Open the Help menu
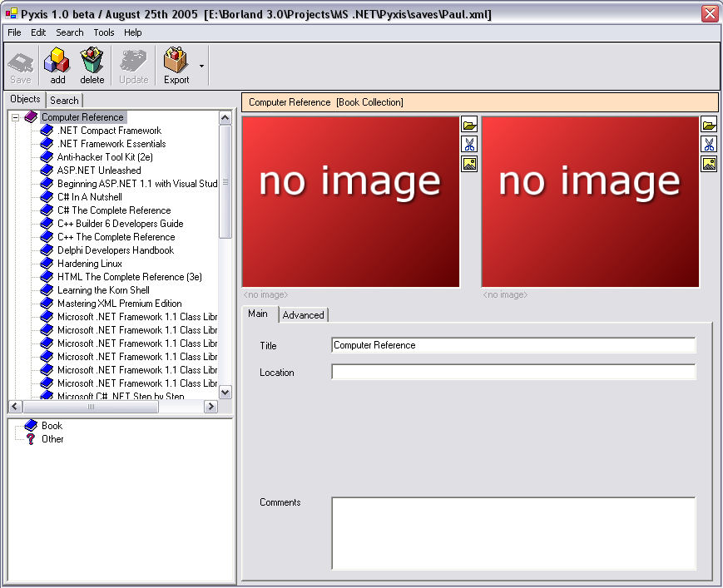723x588 pixels. (133, 32)
